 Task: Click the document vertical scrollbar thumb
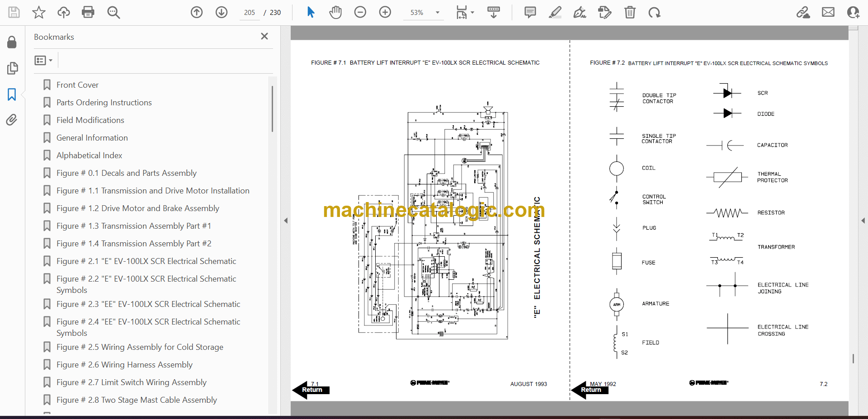(x=853, y=359)
